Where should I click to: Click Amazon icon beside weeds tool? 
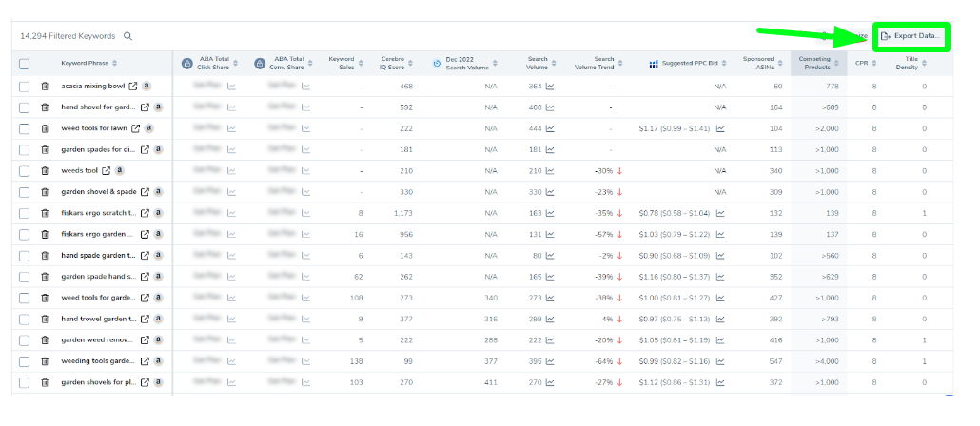[x=119, y=170]
